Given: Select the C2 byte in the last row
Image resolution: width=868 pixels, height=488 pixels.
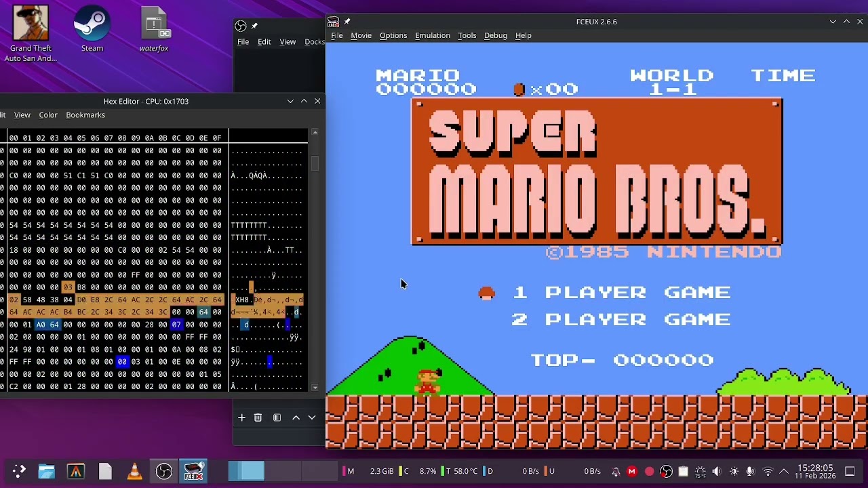Looking at the screenshot, I should (14, 387).
